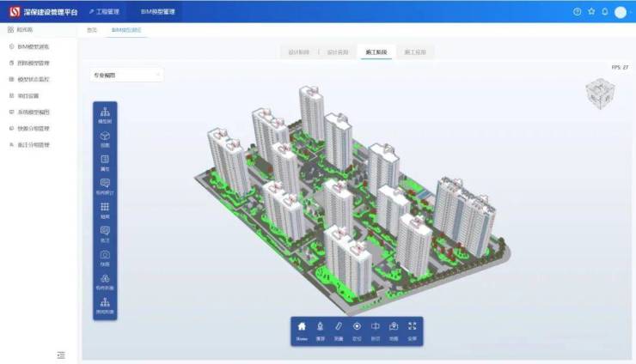
Task: Select the 设计阶段 phase tab
Action: point(298,52)
